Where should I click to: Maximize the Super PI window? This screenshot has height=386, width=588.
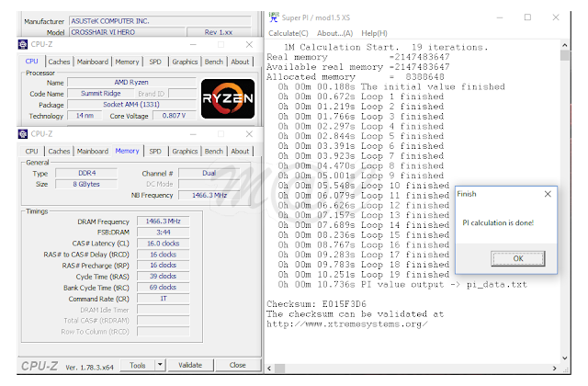(527, 17)
